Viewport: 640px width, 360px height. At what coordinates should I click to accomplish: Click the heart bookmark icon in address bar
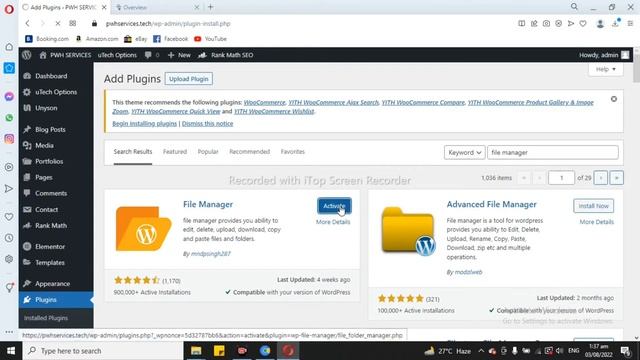coord(583,24)
